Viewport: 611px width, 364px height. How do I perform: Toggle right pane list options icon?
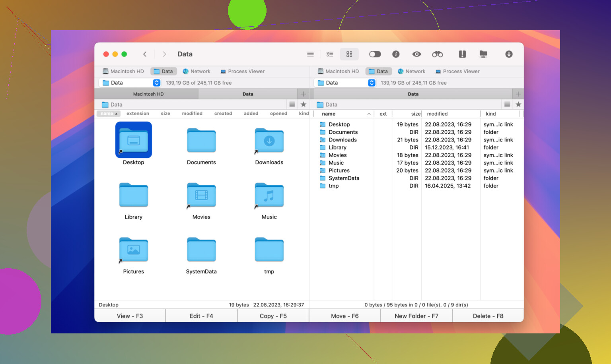[507, 105]
